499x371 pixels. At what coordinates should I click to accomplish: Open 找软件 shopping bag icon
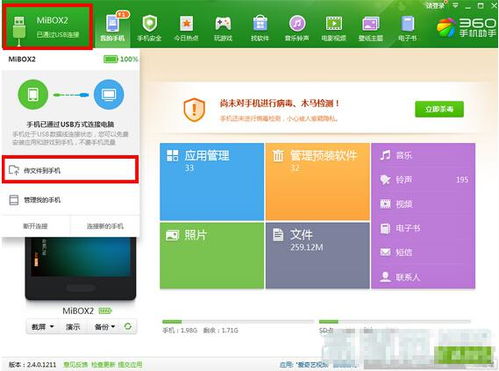tap(260, 24)
